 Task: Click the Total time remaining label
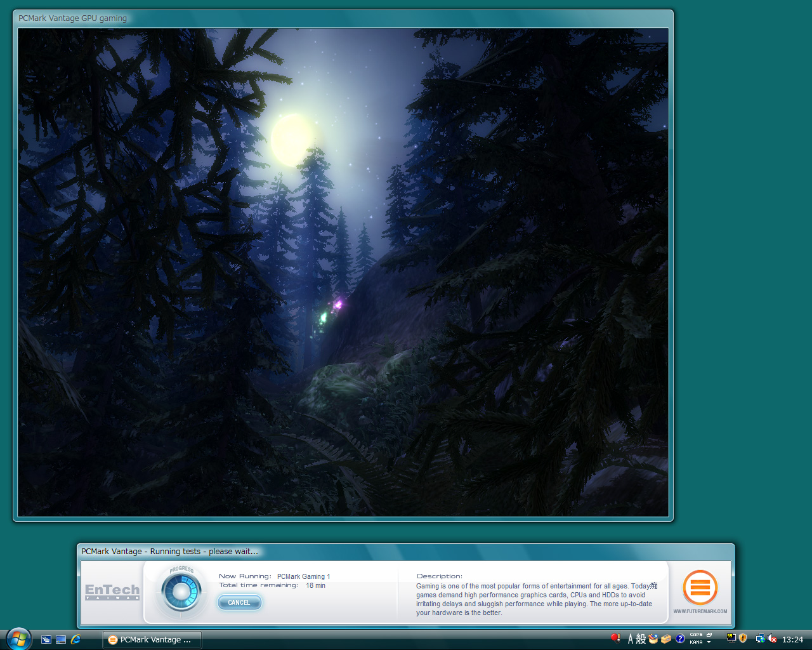click(x=258, y=585)
